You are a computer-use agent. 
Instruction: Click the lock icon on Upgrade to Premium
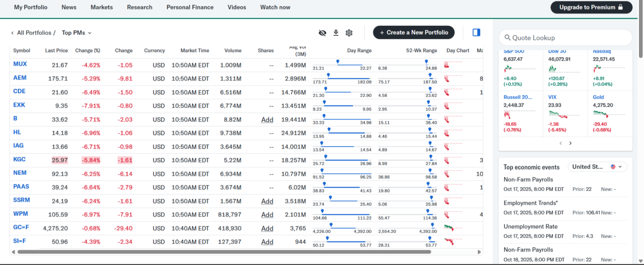point(620,7)
